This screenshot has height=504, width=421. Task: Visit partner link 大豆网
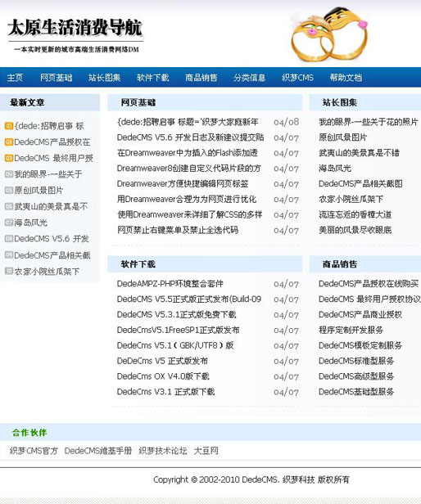tap(206, 451)
